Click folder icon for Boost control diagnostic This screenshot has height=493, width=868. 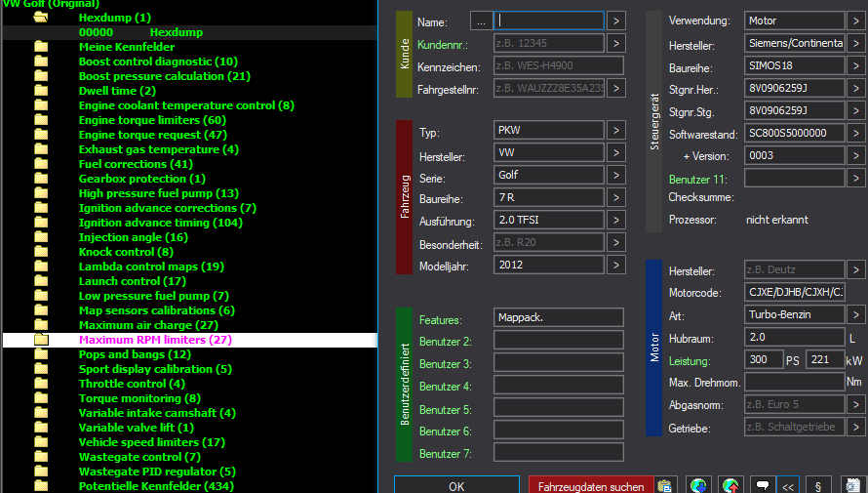[x=41, y=62]
